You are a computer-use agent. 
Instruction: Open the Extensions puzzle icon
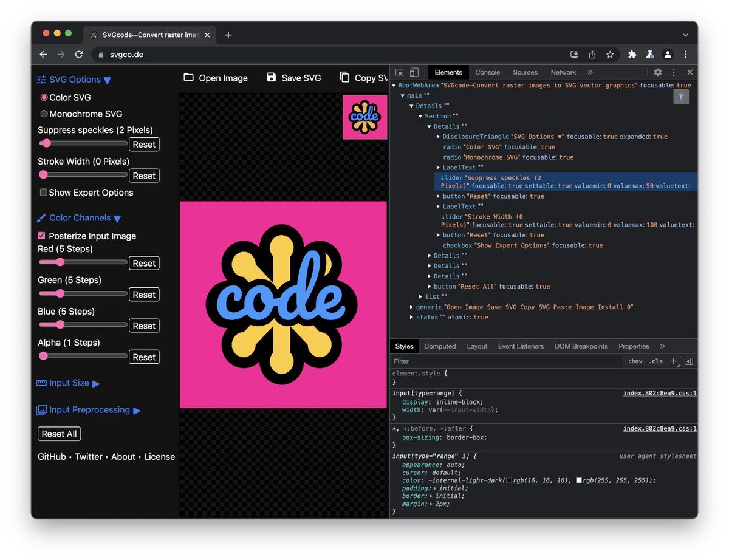tap(632, 55)
